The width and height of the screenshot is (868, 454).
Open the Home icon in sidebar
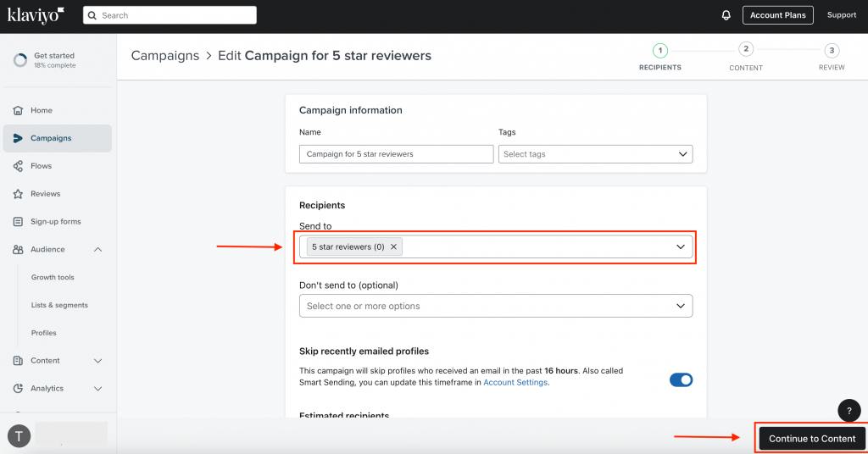coord(19,111)
